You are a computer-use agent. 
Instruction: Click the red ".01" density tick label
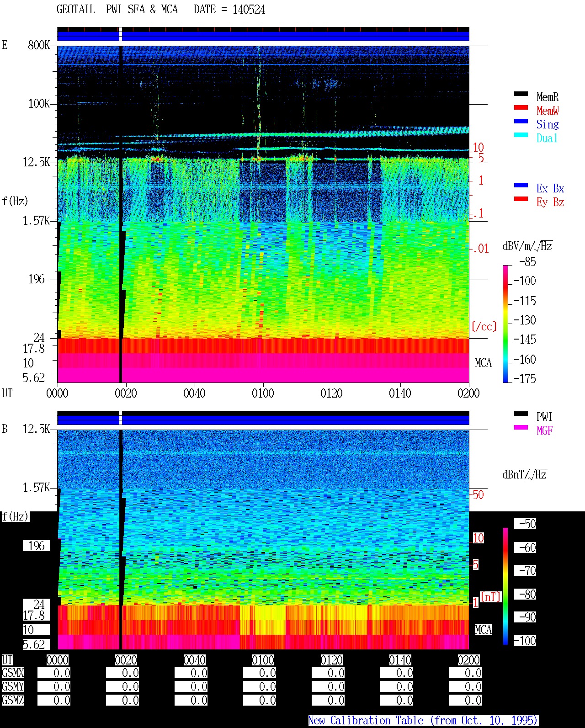(x=480, y=249)
